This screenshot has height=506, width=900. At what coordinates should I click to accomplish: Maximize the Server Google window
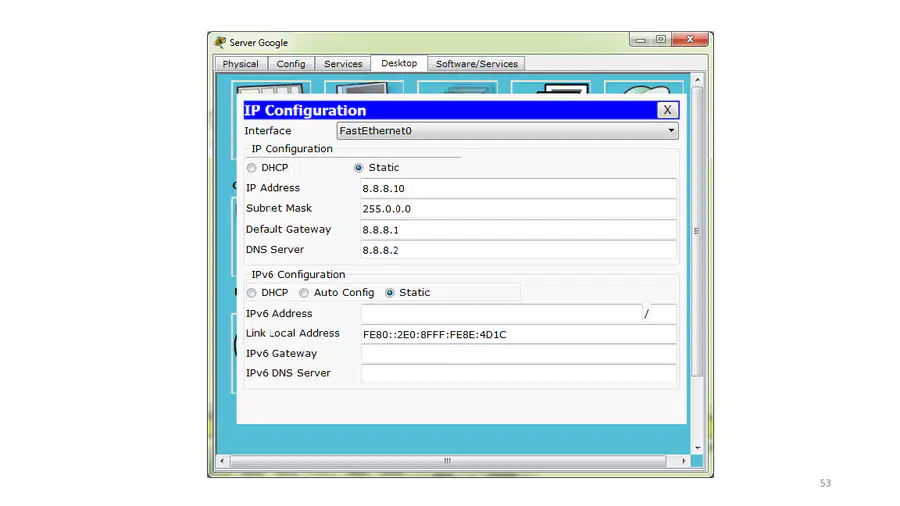(661, 40)
